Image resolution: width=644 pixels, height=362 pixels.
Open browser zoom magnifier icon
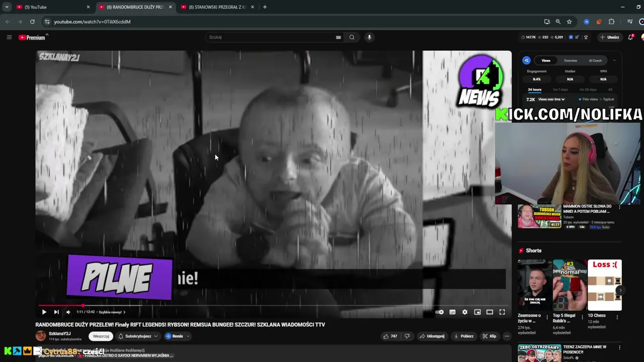(558, 22)
